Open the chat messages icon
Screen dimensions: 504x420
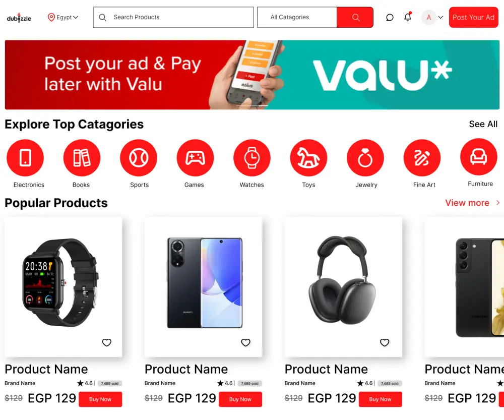click(x=390, y=17)
